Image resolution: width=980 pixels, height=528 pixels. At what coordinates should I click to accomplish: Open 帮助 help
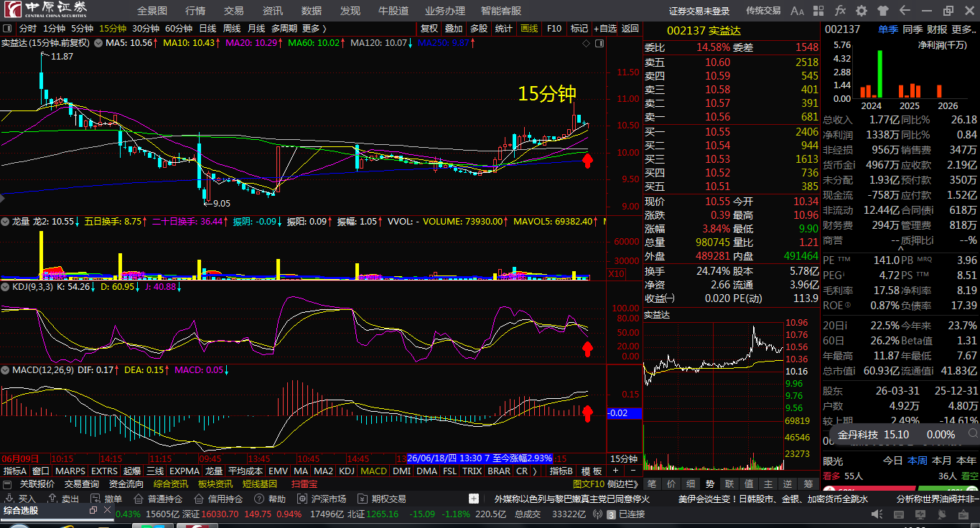[270, 499]
